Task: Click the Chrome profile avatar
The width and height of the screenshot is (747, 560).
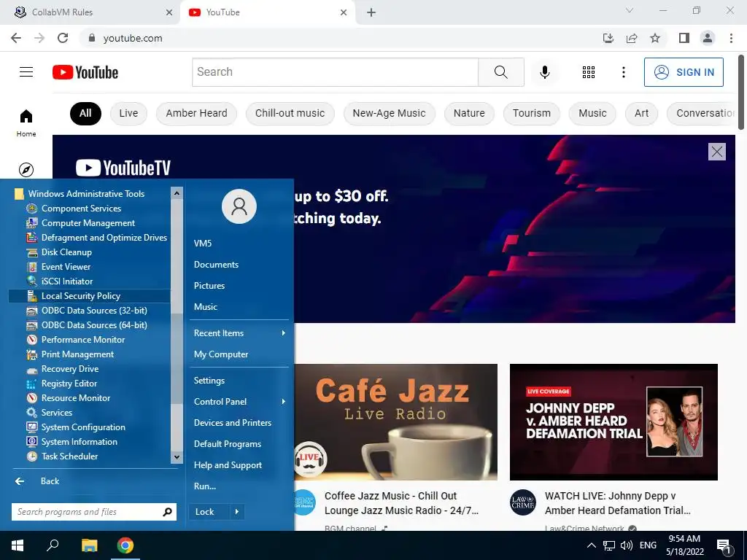Action: 708,38
